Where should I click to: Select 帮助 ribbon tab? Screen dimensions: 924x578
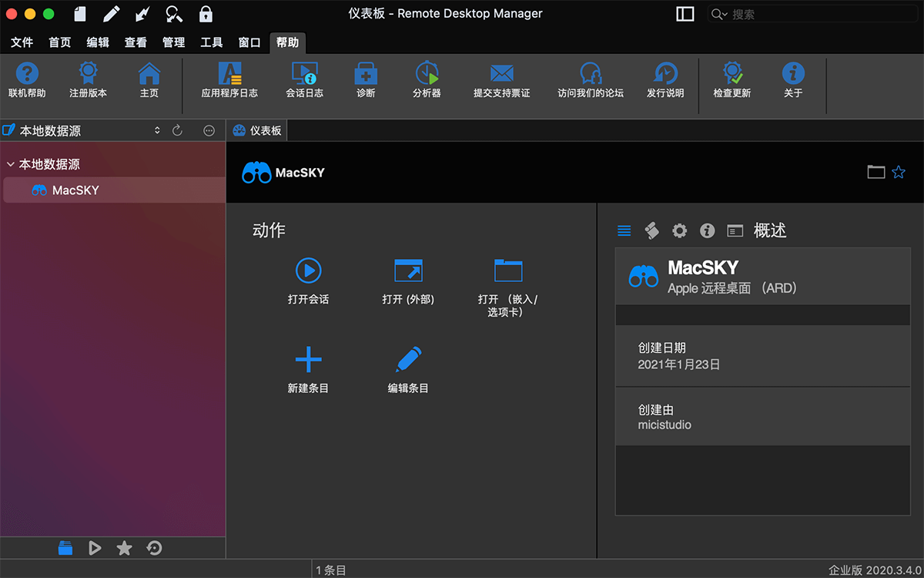[x=287, y=42]
